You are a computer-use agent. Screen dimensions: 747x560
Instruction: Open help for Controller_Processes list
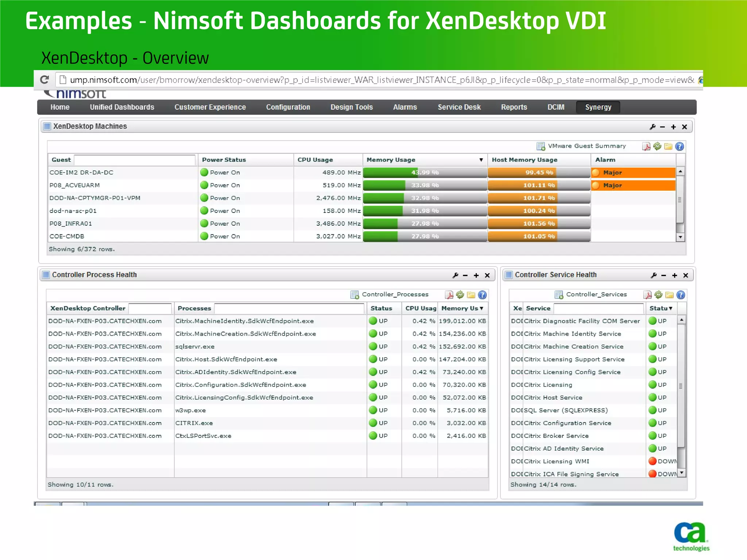482,295
